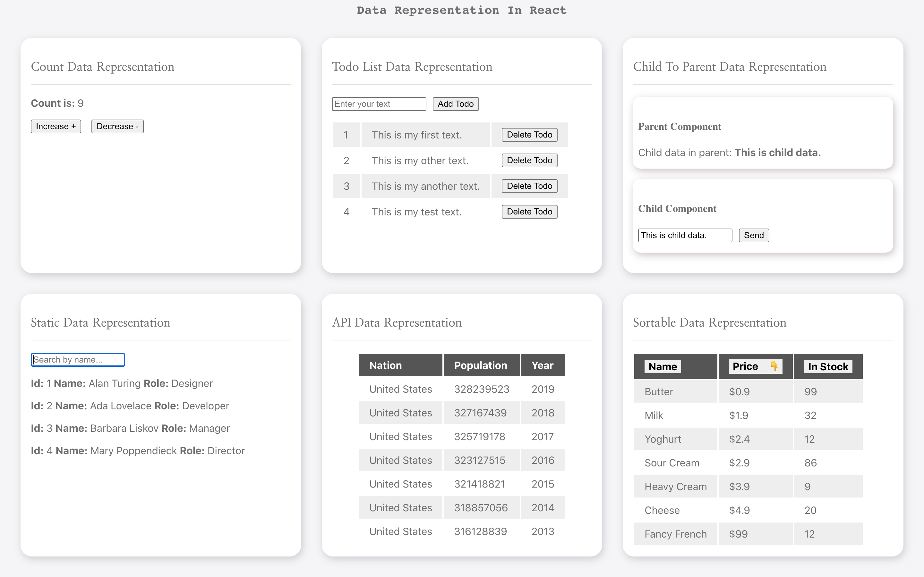Sort products by the Name column header

663,366
